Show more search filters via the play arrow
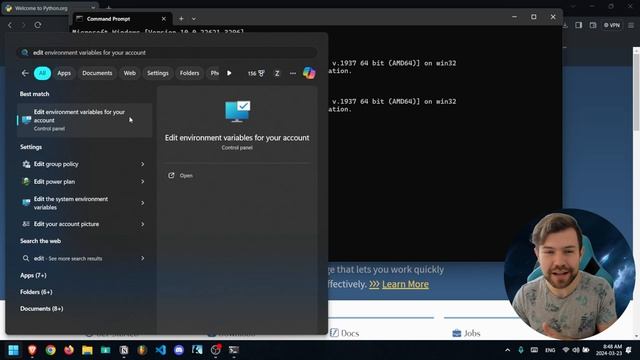The image size is (640, 360). coord(229,73)
